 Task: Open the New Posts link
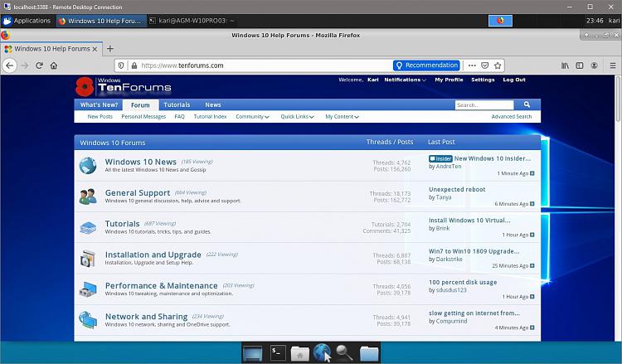100,117
